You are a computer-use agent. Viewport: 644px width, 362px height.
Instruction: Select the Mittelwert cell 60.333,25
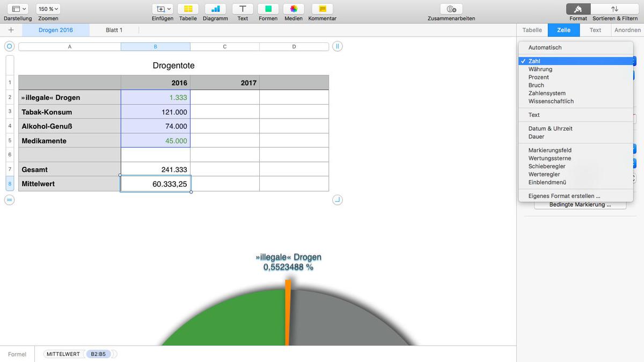pos(156,184)
